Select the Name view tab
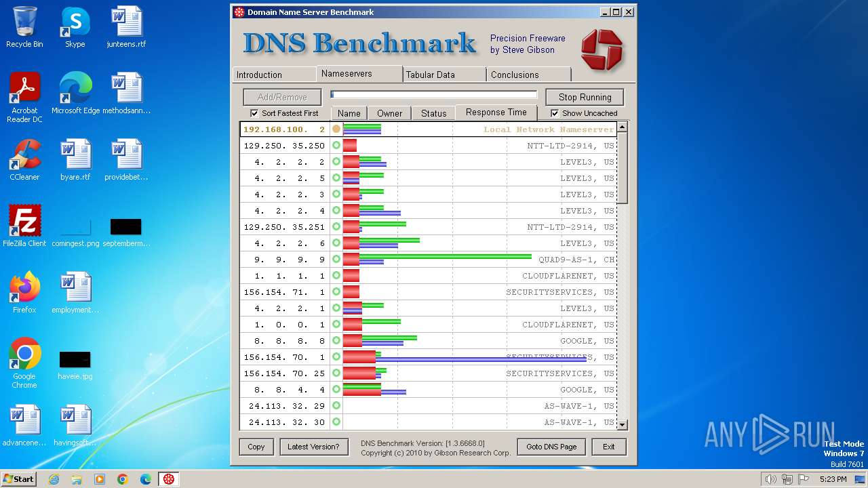 coord(349,113)
